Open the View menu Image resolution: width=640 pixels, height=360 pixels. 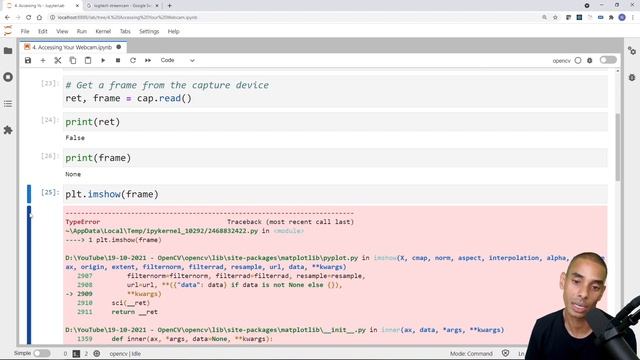coord(62,31)
